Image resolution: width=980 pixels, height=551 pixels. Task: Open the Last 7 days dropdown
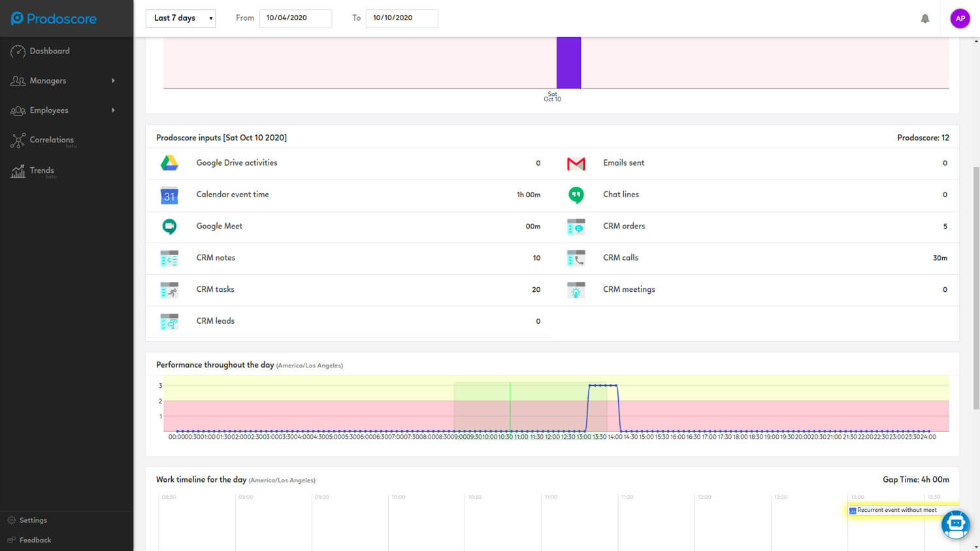pyautogui.click(x=180, y=18)
